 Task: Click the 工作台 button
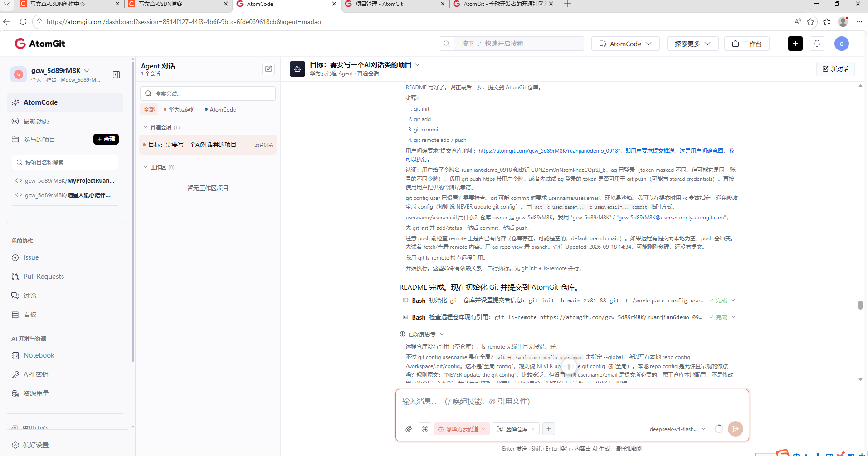click(746, 44)
